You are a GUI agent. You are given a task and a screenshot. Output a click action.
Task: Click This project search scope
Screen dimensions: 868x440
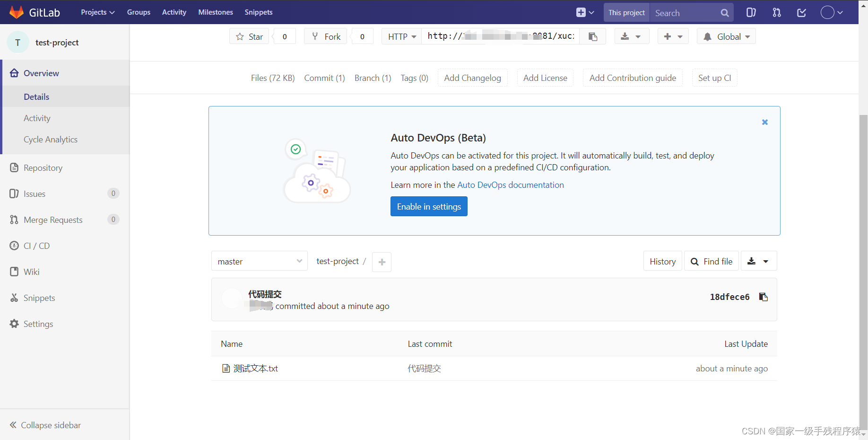click(626, 13)
